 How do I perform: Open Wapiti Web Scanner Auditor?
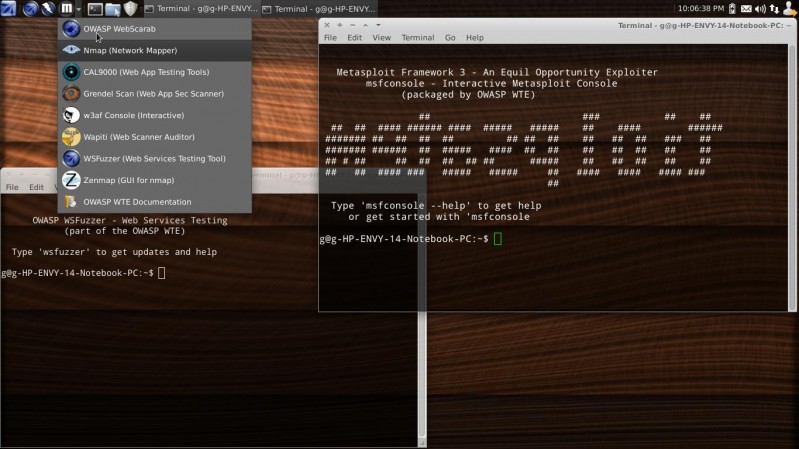click(138, 137)
